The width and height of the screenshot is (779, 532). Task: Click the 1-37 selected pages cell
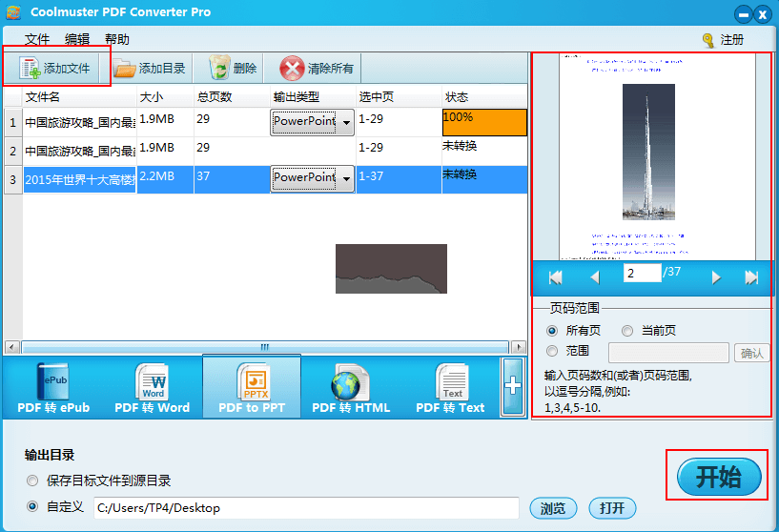[x=399, y=179]
